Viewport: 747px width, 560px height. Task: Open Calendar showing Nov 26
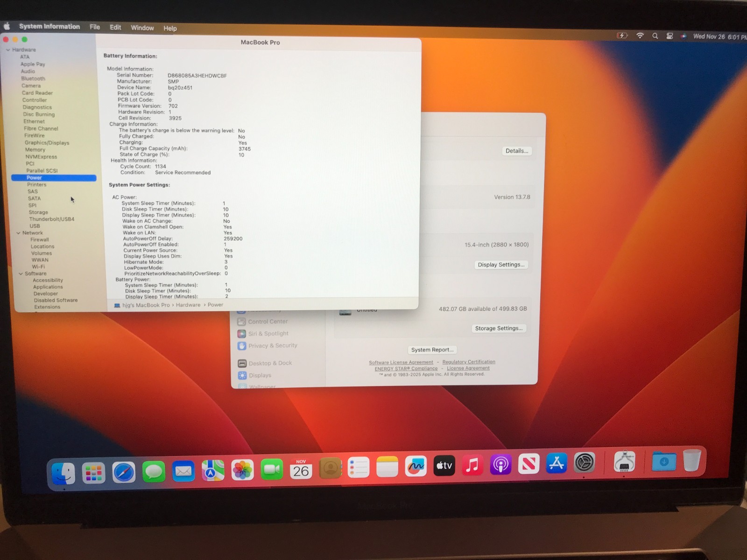click(x=301, y=469)
